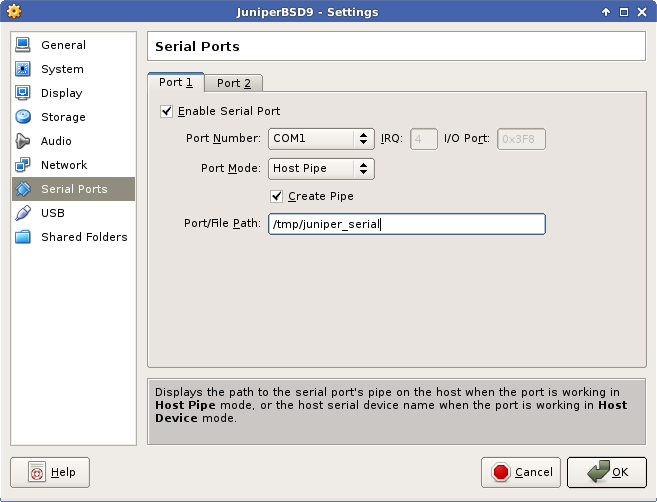Click the System chip icon
Image resolution: width=657 pixels, height=502 pixels.
pos(23,69)
